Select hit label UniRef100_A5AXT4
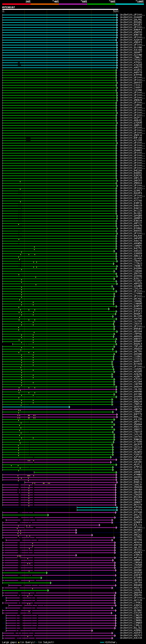 pyautogui.click(x=131, y=510)
